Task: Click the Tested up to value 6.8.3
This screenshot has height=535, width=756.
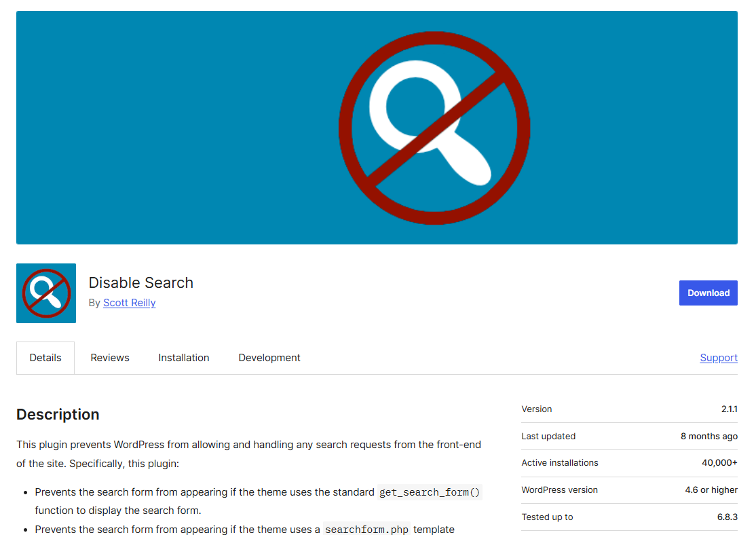Action: pyautogui.click(x=727, y=517)
